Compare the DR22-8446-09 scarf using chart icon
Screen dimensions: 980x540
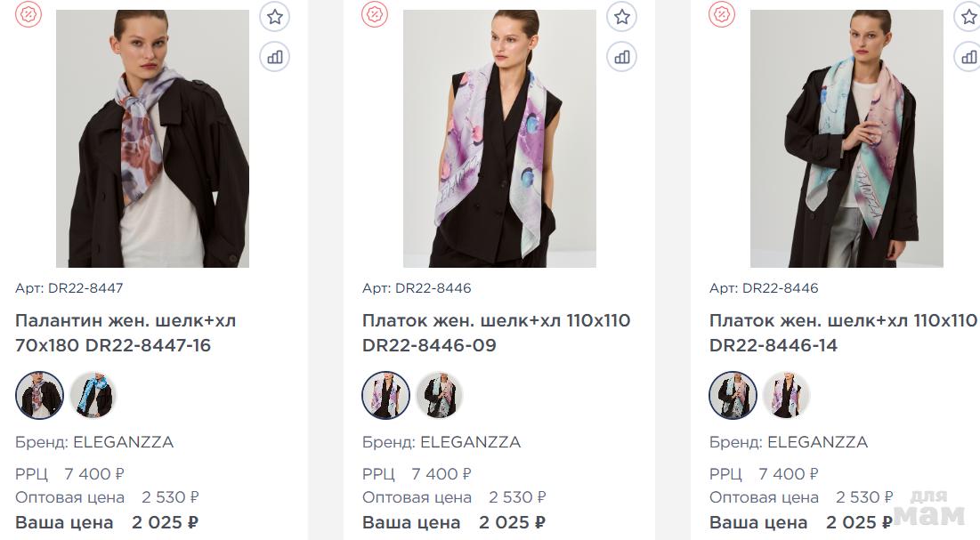[622, 57]
